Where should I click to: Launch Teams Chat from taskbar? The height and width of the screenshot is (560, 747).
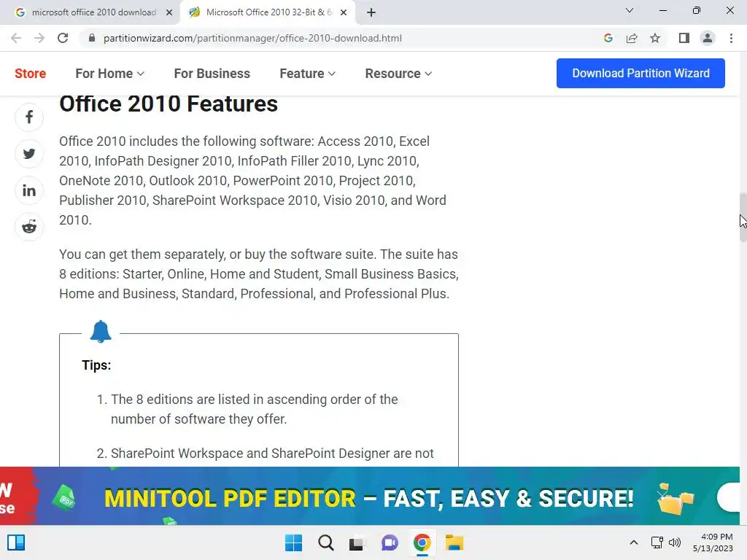coord(390,542)
